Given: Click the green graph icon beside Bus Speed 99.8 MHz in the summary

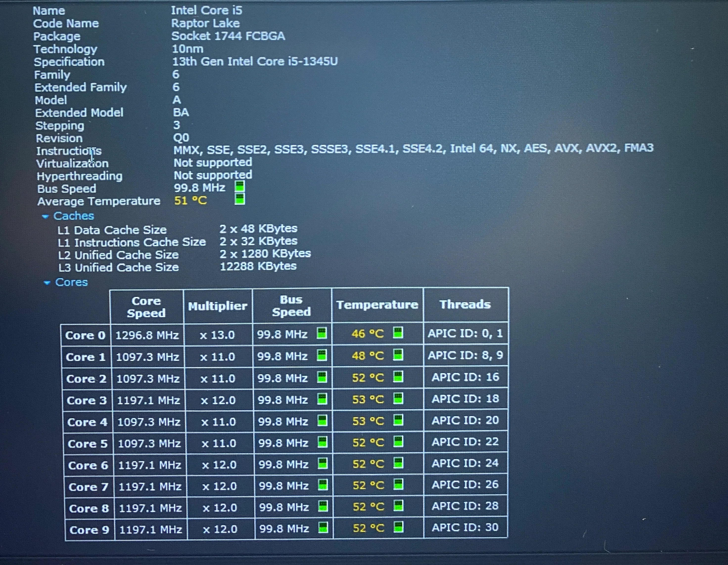Looking at the screenshot, I should click(x=240, y=186).
